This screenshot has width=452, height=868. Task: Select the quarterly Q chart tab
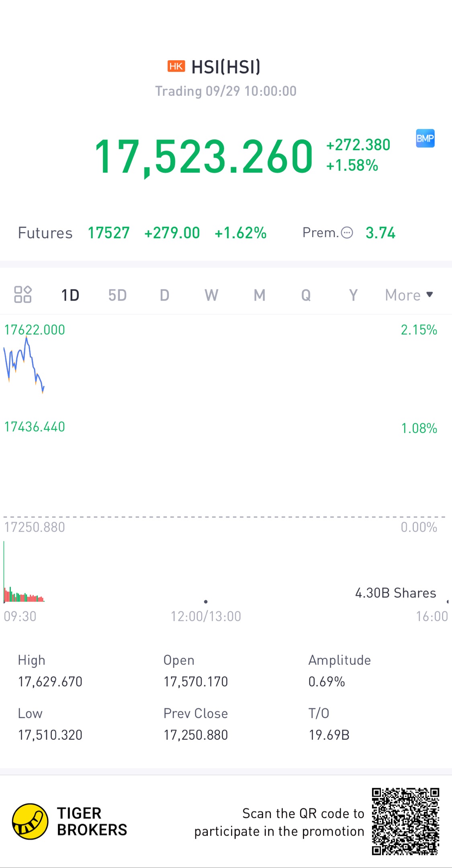(306, 295)
